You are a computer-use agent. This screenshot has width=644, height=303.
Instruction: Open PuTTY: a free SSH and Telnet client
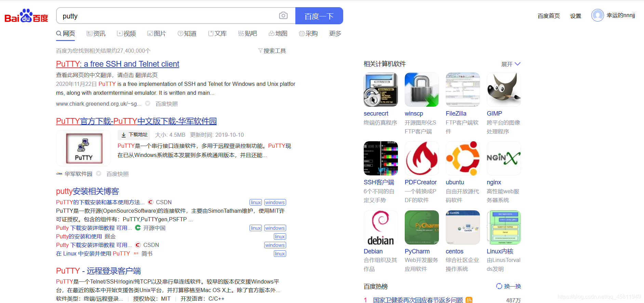pos(118,64)
